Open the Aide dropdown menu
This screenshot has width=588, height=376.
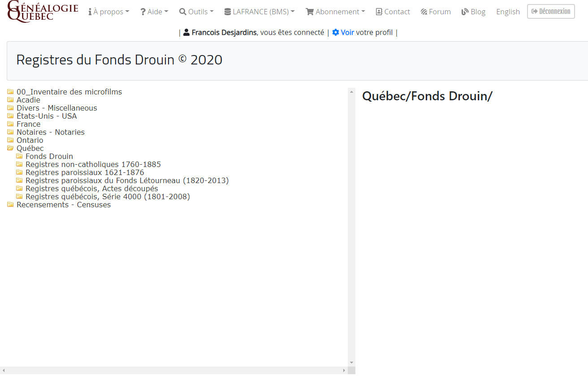(x=154, y=12)
